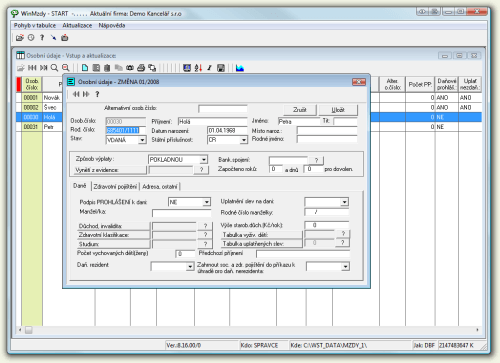The width and height of the screenshot is (500, 363).
Task: Open the Aktualizace menu
Action: pos(77,26)
